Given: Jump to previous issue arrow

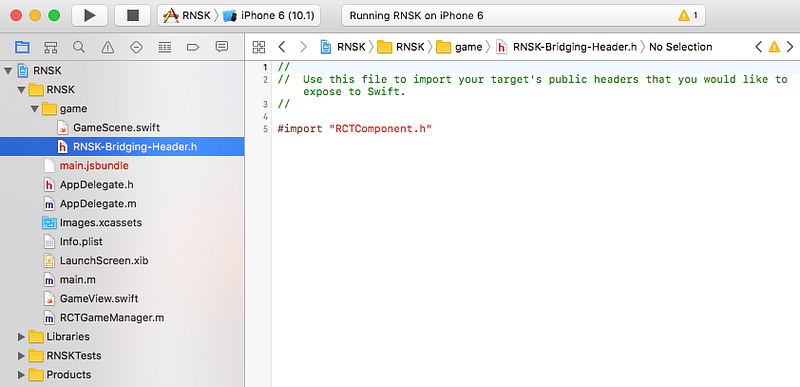Looking at the screenshot, I should [x=759, y=47].
